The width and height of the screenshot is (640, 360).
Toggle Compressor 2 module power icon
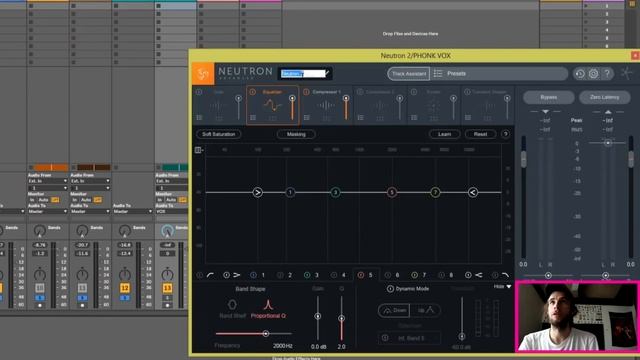pos(360,92)
